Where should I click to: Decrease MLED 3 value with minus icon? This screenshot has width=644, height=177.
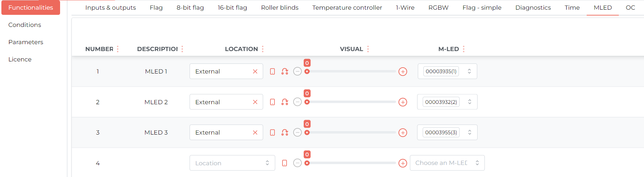[x=297, y=132]
